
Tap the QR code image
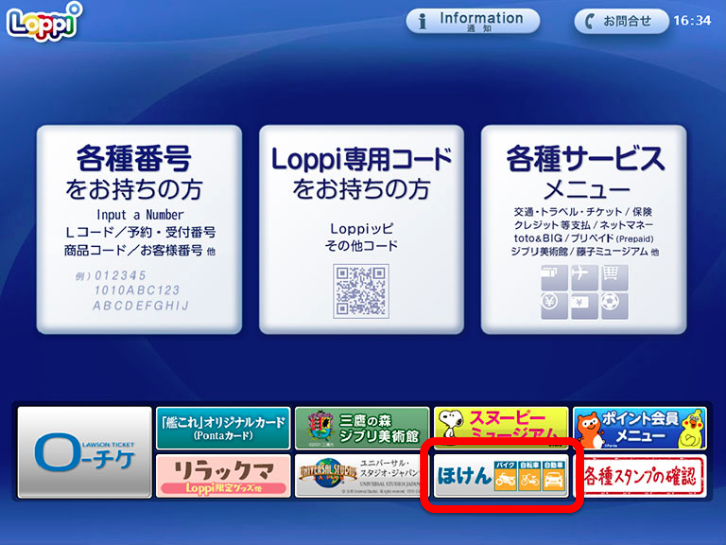point(361,291)
